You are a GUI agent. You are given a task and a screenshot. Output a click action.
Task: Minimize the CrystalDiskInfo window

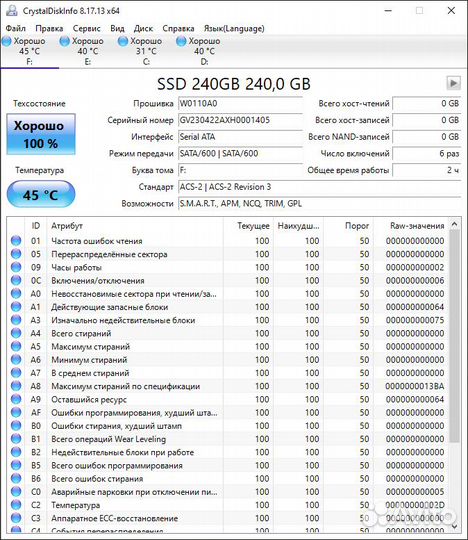point(388,11)
